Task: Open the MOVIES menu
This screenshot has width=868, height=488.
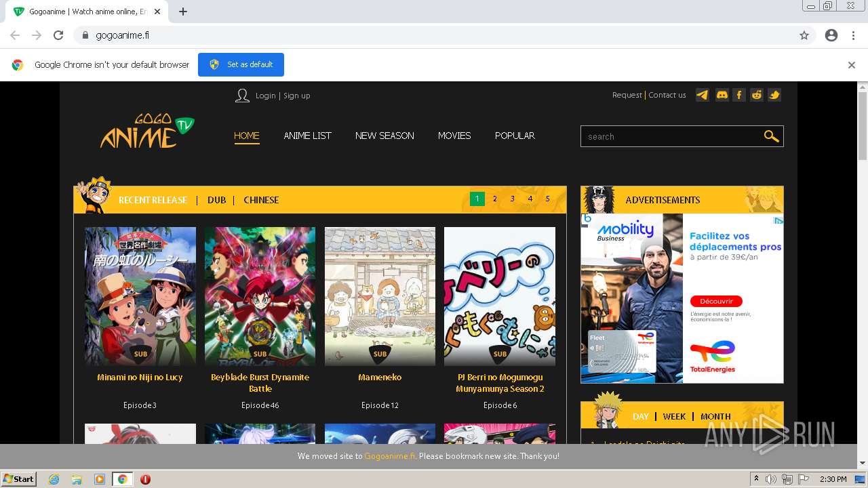Action: 454,136
